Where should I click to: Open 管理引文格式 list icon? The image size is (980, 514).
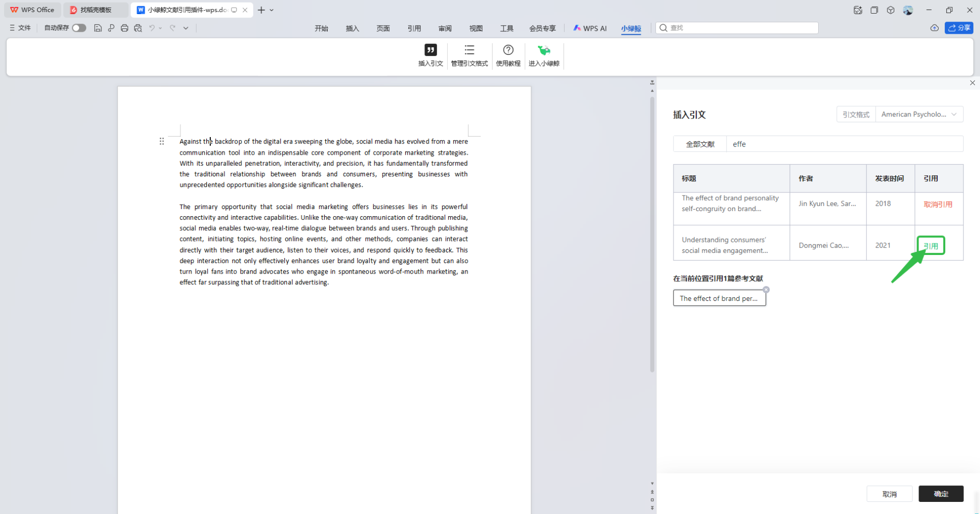[x=469, y=50]
